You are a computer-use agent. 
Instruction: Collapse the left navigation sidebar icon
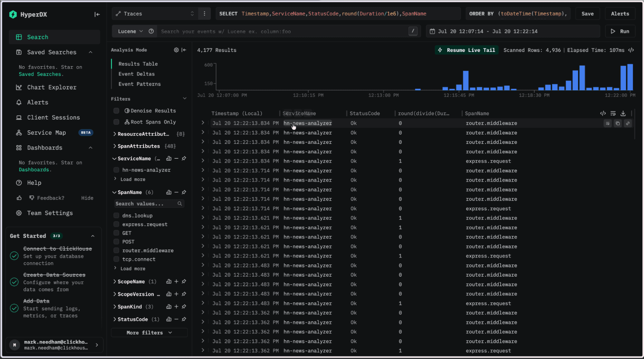click(97, 14)
